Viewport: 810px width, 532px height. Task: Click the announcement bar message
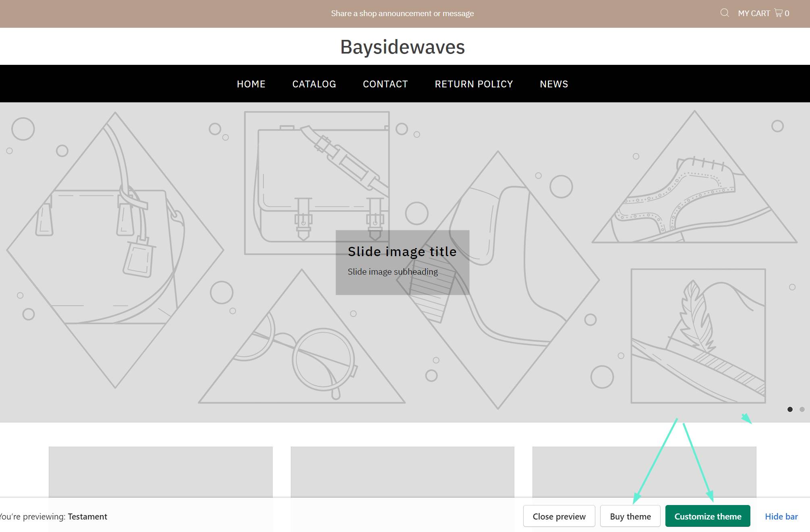click(402, 13)
